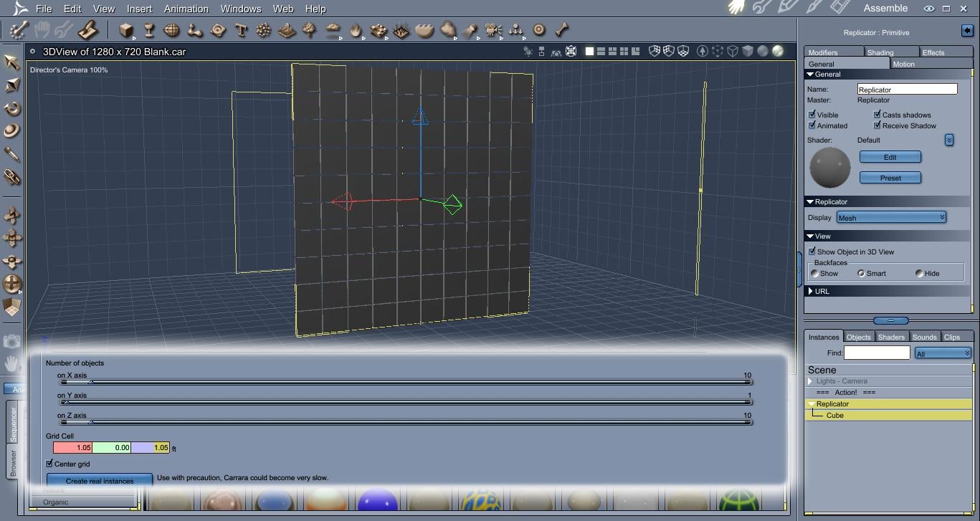Collapse the Replicator properties section
Viewport: 980px width, 521px height.
tap(810, 202)
